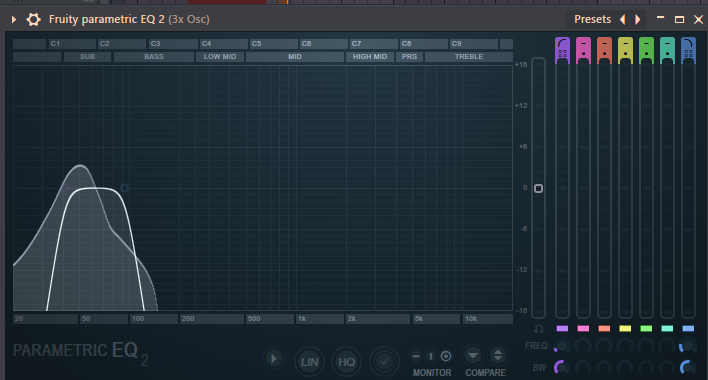Click the 1k frequency label
Image resolution: width=708 pixels, height=380 pixels.
[320, 319]
